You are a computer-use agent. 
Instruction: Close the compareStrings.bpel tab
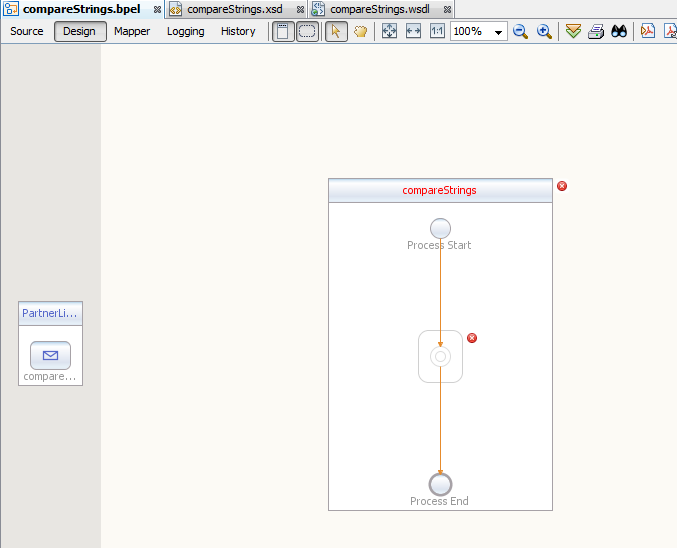tap(157, 9)
